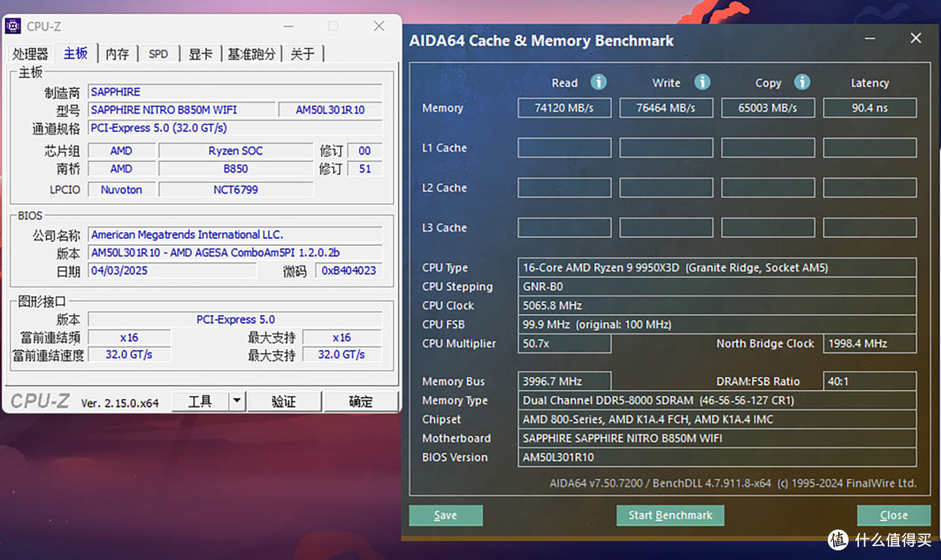Open info icon next to Read column
Viewport: 941px width, 560px height.
[x=599, y=82]
